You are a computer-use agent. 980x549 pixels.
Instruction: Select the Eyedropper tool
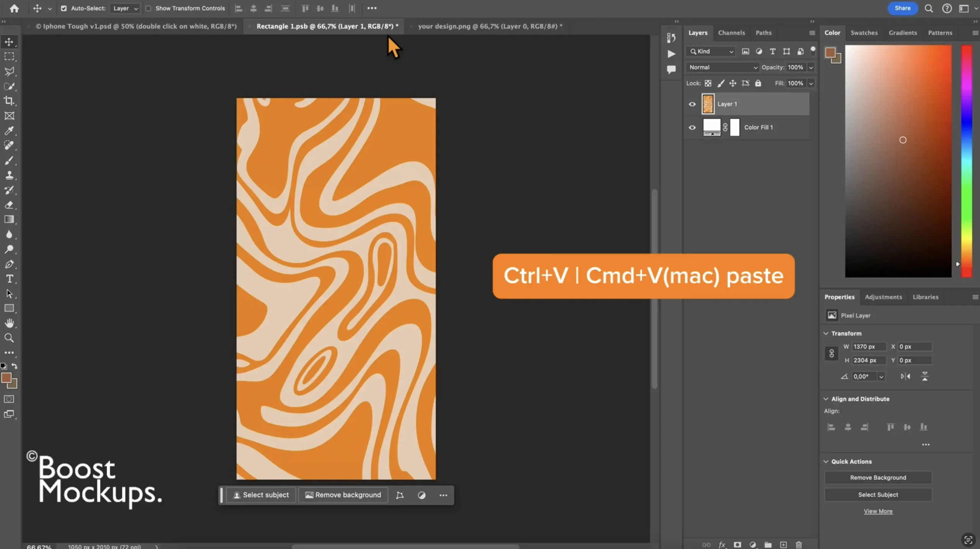click(9, 131)
